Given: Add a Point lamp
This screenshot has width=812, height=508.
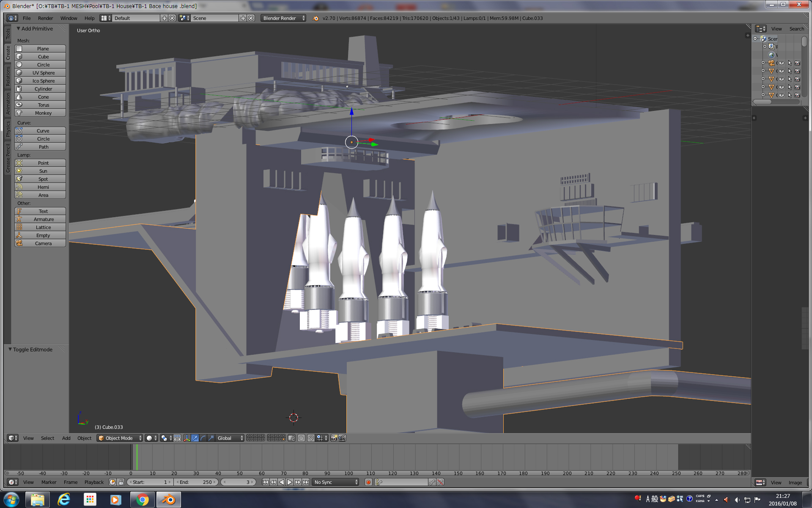Looking at the screenshot, I should point(40,163).
